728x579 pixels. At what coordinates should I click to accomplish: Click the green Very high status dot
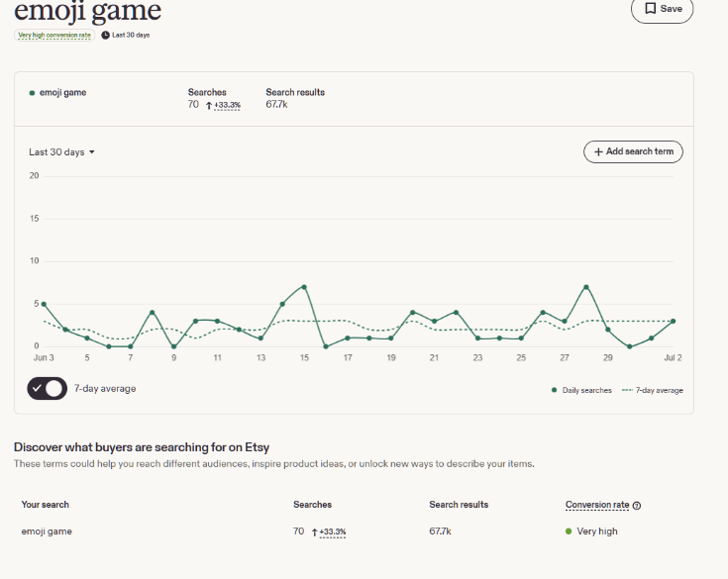569,531
